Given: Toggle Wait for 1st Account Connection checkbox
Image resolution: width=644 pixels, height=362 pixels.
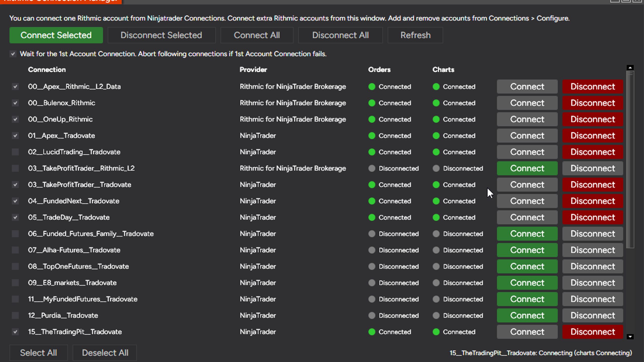Looking at the screenshot, I should pos(13,54).
